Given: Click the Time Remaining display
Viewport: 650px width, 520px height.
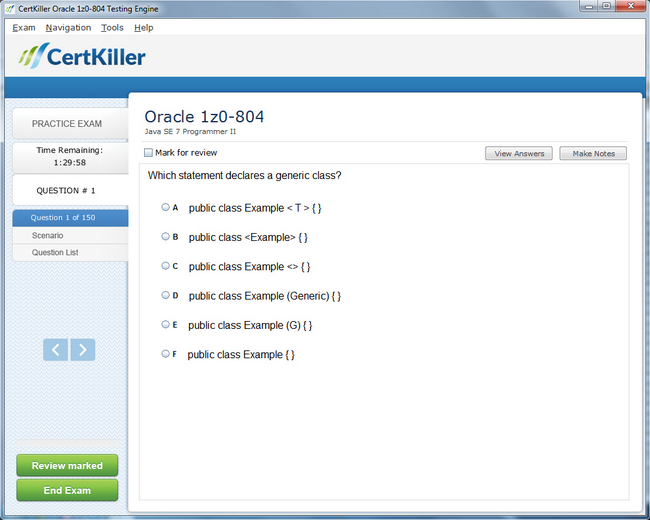Looking at the screenshot, I should coord(70,157).
